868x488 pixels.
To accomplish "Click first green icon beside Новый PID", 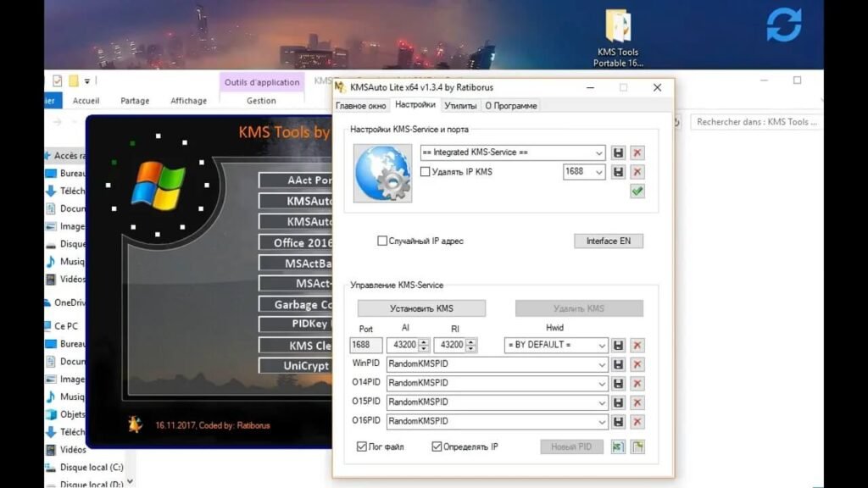I will pos(618,446).
